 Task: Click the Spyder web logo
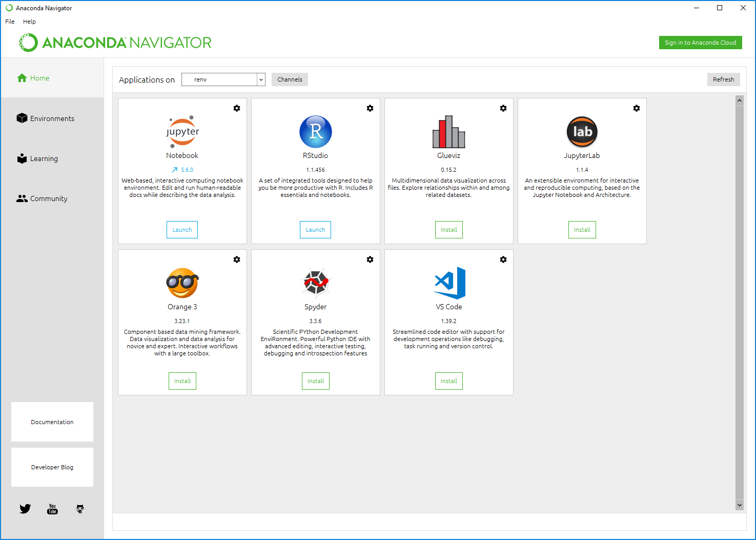pos(316,283)
